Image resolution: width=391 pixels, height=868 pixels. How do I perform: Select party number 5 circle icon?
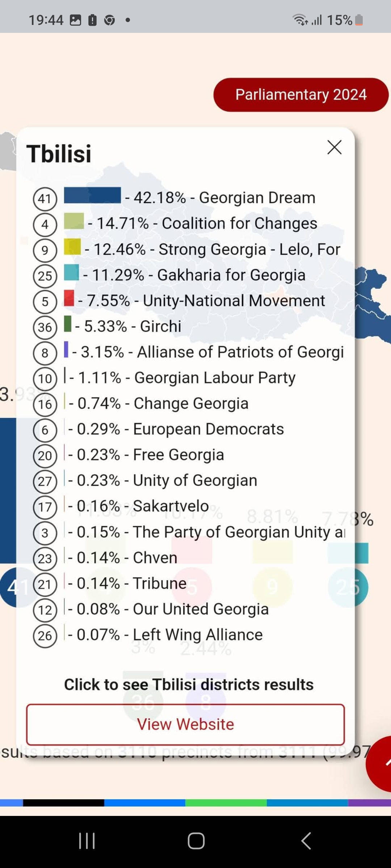(45, 302)
